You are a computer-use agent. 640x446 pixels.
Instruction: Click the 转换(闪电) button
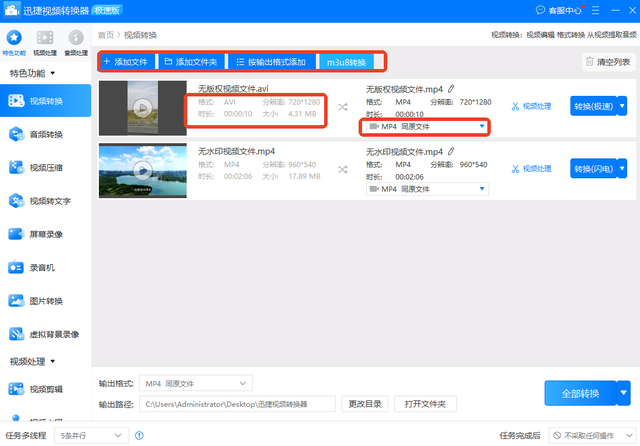(593, 169)
